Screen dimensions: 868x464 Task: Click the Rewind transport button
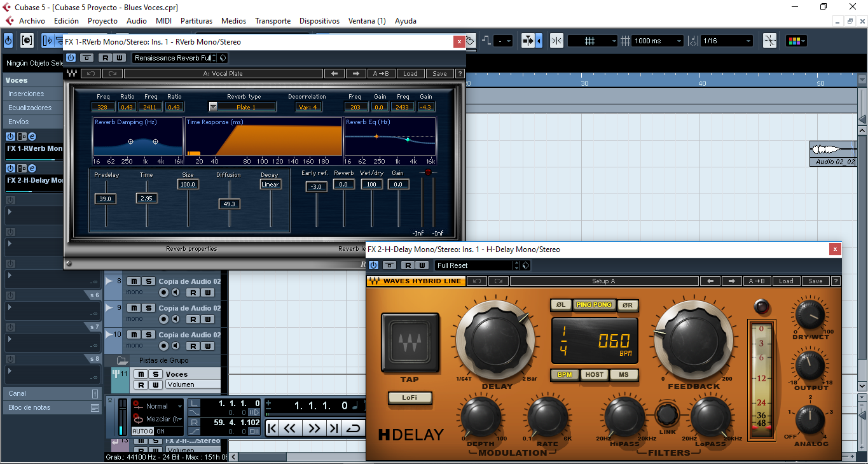point(290,428)
